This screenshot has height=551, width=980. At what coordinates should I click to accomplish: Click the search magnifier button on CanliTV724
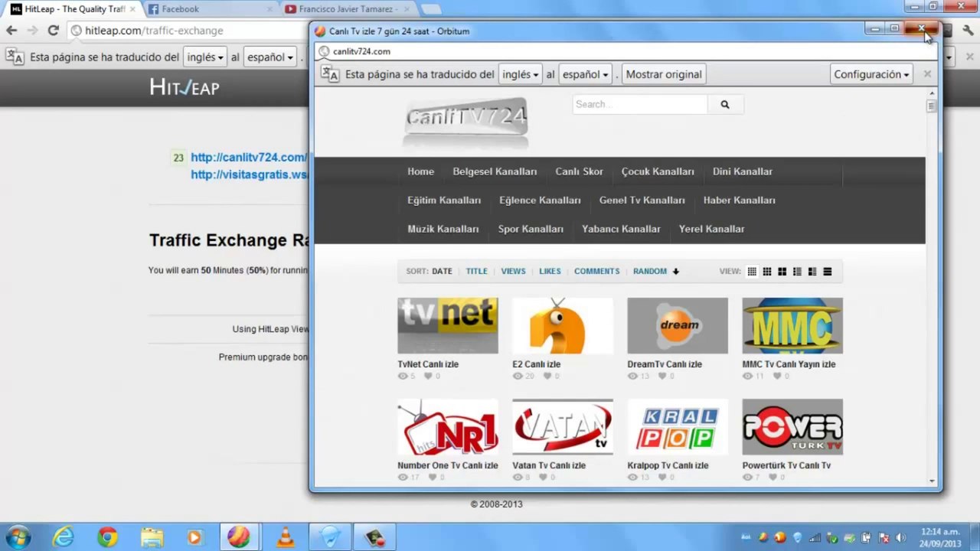[x=724, y=105]
